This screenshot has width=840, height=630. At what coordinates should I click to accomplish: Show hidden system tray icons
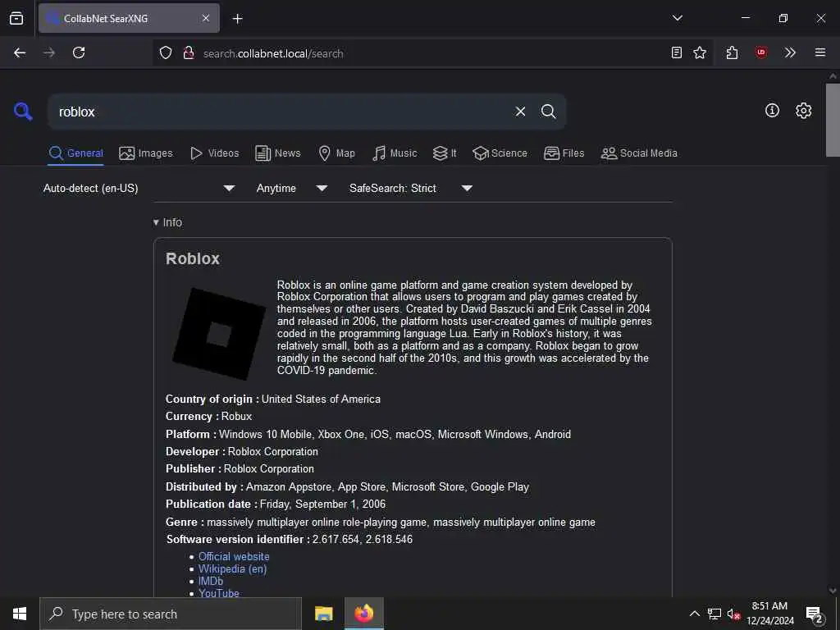click(x=694, y=614)
